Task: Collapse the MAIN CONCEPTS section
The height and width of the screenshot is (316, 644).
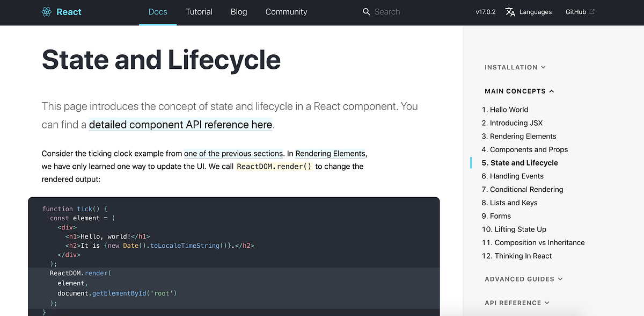Action: click(x=519, y=91)
